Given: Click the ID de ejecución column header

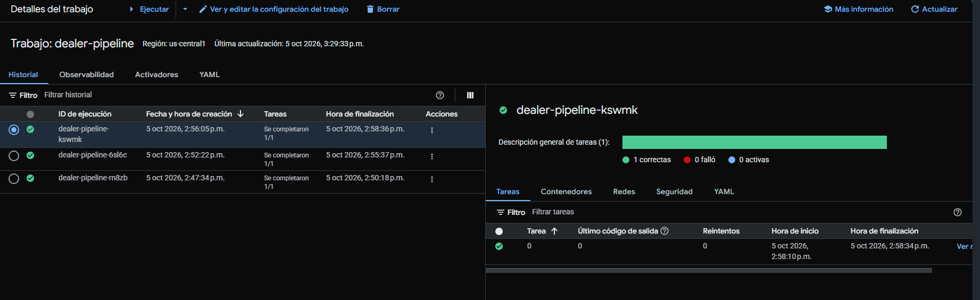Looking at the screenshot, I should click(x=85, y=114).
